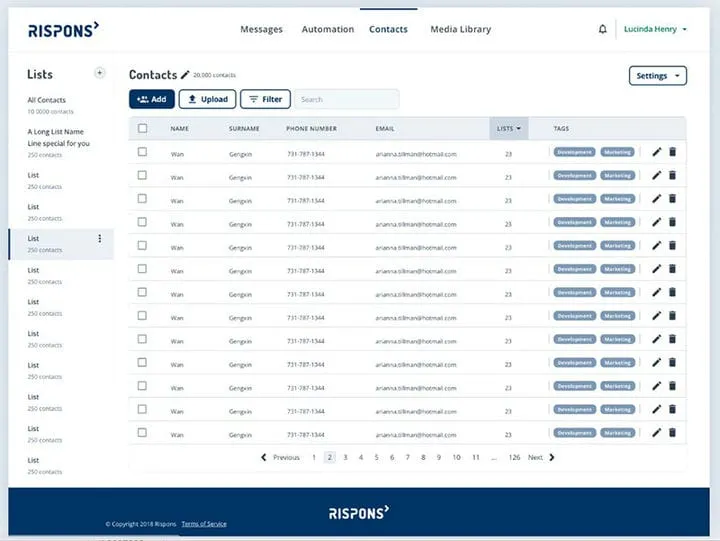Open the Messages tab
This screenshot has width=720, height=541.
click(261, 29)
